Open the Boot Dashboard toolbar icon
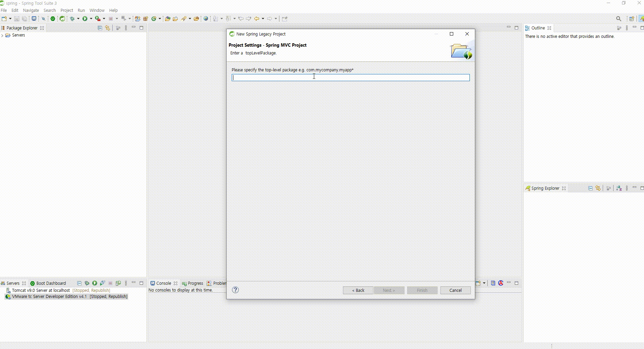 (x=53, y=19)
